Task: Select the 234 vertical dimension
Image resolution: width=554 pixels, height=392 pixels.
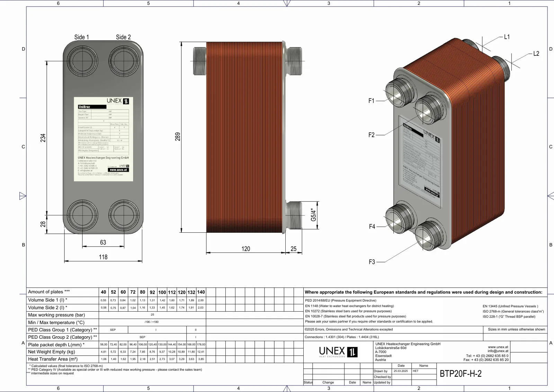Action: coord(43,138)
